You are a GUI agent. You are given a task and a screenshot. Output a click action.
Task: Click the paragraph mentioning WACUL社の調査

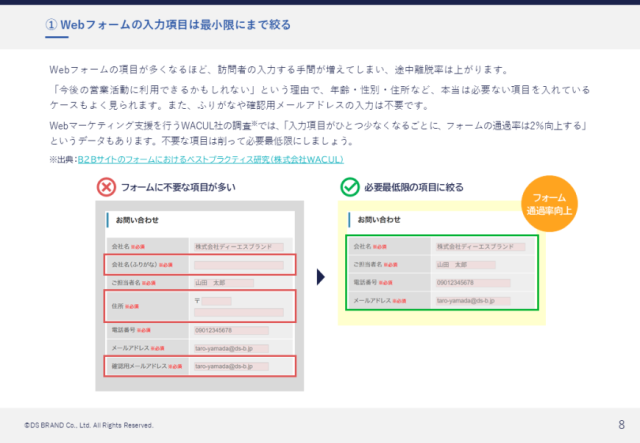point(318,133)
